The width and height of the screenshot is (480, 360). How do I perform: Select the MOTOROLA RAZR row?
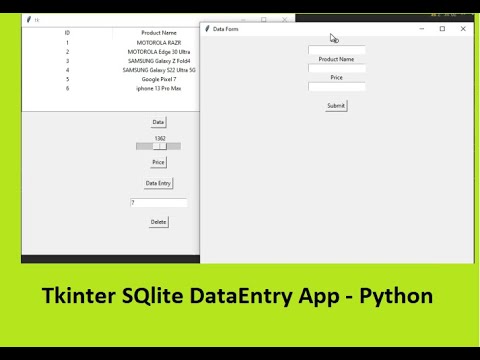click(111, 43)
